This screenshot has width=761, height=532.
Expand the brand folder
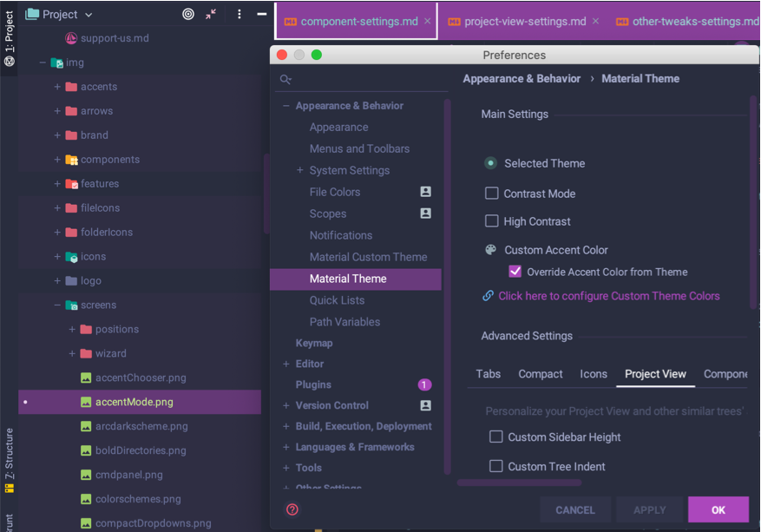click(x=57, y=135)
